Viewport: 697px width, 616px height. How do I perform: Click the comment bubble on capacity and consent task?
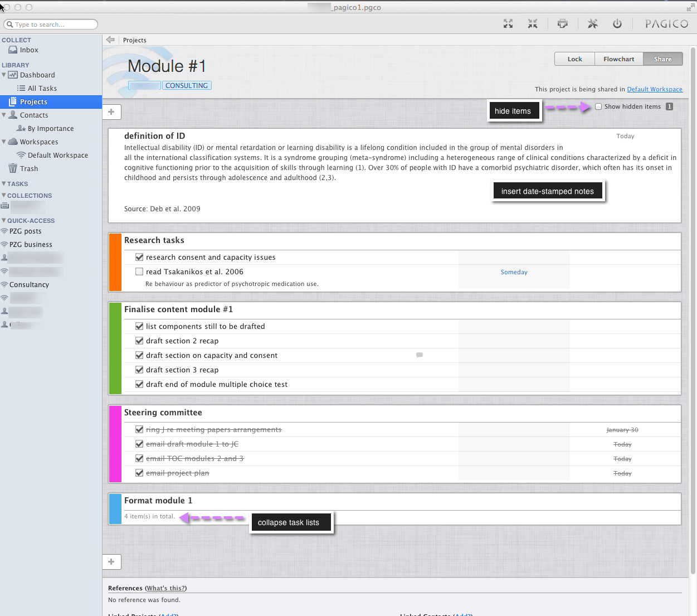coord(420,355)
